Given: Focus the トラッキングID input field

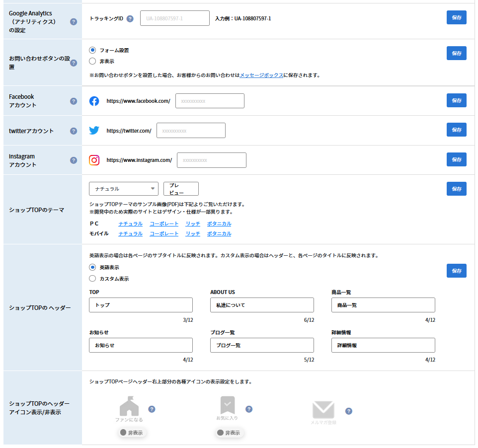Looking at the screenshot, I should [x=175, y=18].
